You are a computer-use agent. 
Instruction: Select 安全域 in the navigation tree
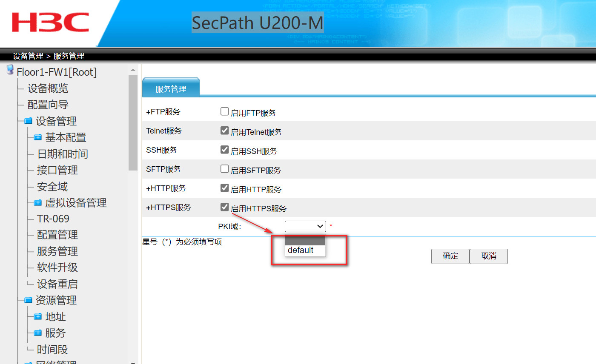pos(52,187)
